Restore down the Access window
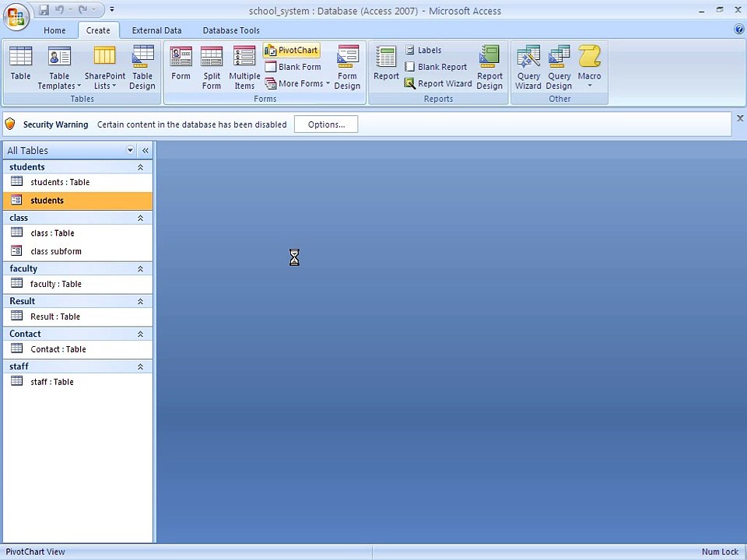Screen dimensions: 747x560 click(x=720, y=9)
